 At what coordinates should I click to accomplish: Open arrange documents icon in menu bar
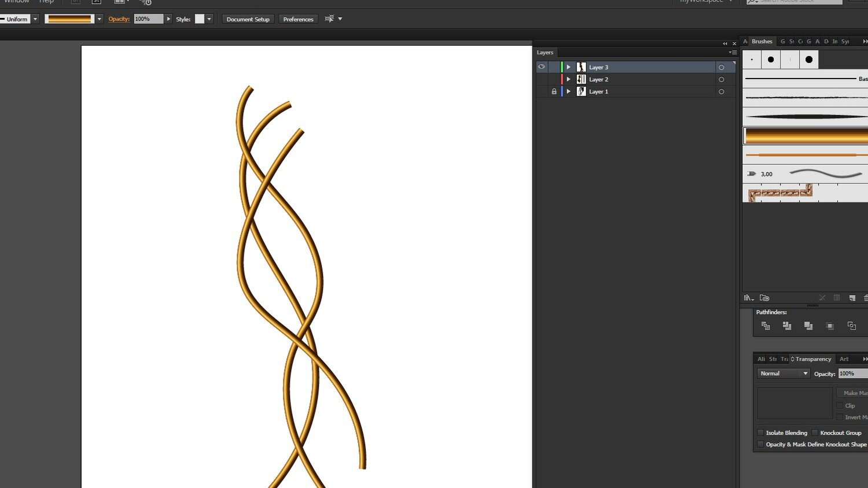119,2
